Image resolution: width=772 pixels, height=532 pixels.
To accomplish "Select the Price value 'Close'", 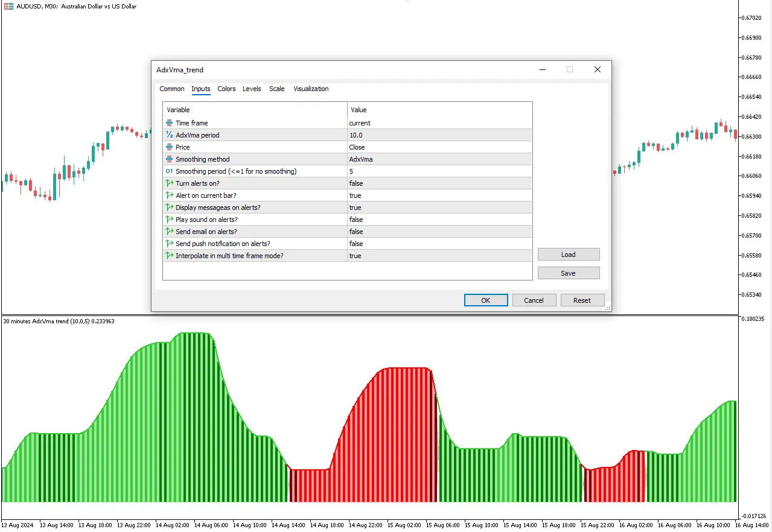I will (x=357, y=147).
